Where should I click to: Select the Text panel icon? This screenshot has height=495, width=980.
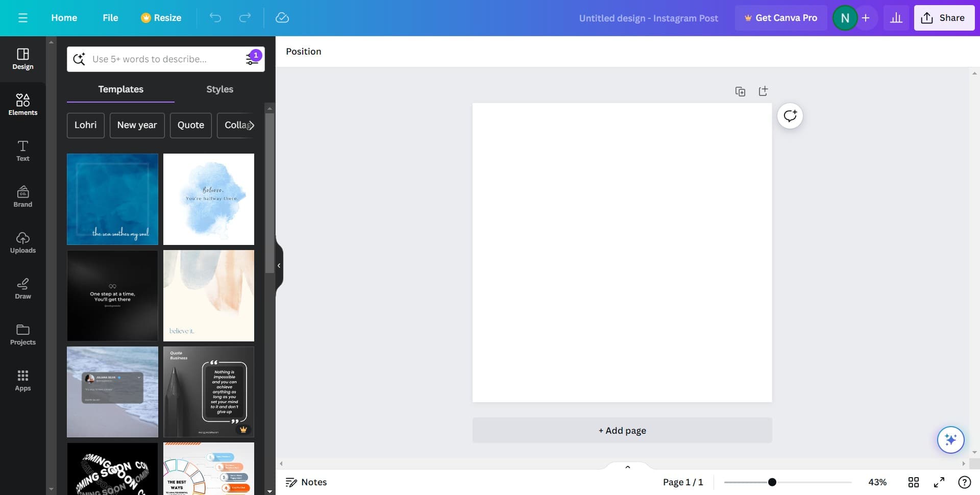(22, 151)
